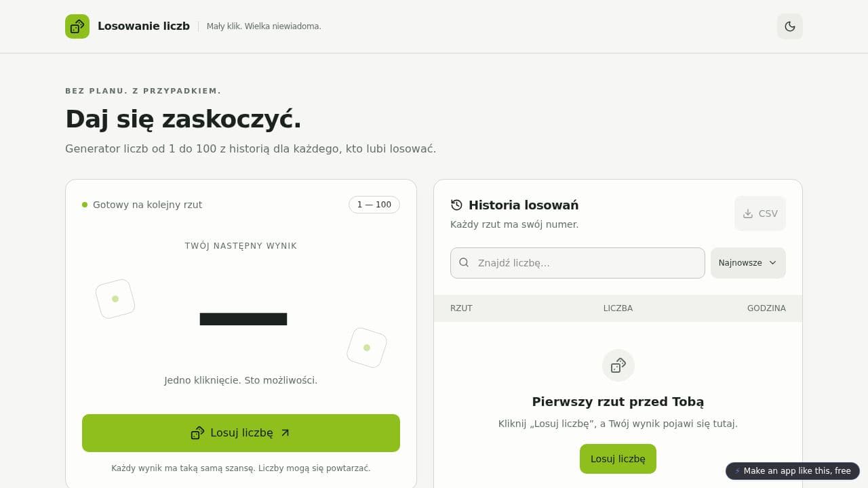Viewport: 868px width, 488px height.
Task: Click the search magnifier icon
Action: (x=464, y=262)
